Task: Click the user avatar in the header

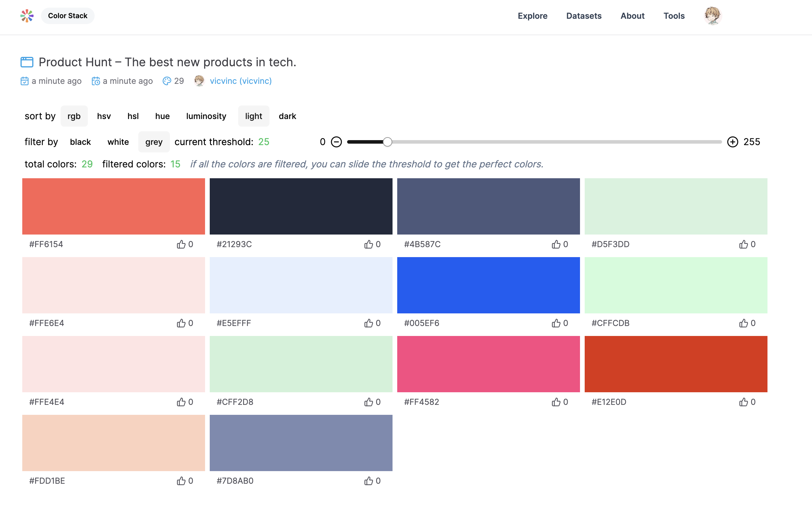Action: (713, 16)
